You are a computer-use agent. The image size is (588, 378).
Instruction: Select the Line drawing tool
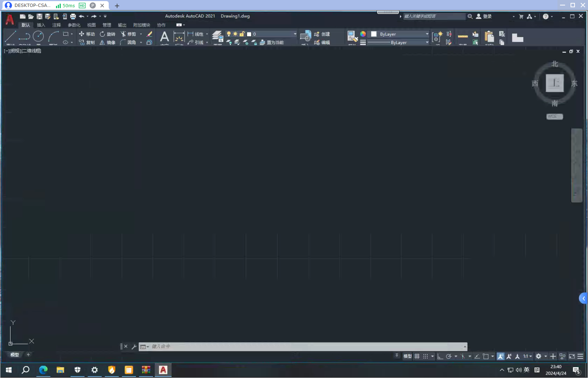(10, 36)
